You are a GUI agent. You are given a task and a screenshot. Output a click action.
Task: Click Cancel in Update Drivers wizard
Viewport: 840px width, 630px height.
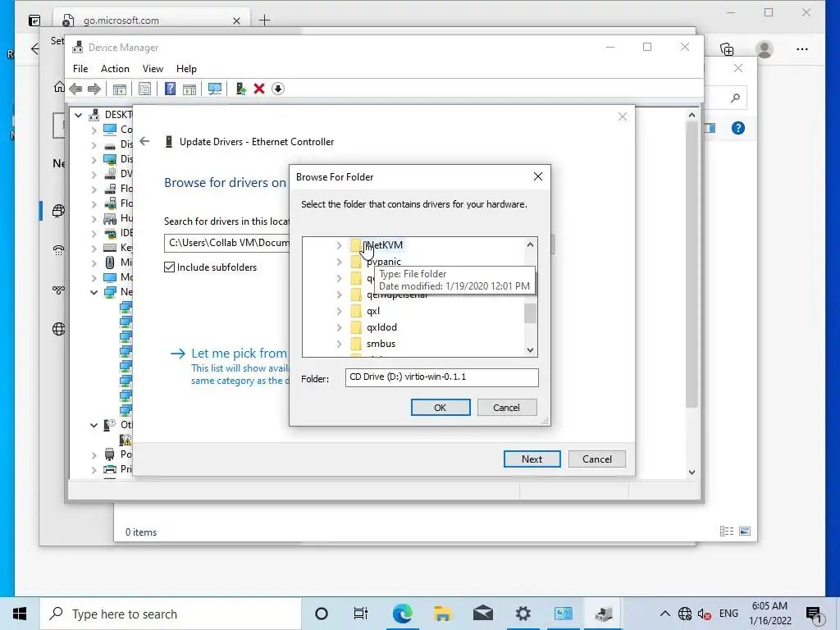[x=597, y=459]
